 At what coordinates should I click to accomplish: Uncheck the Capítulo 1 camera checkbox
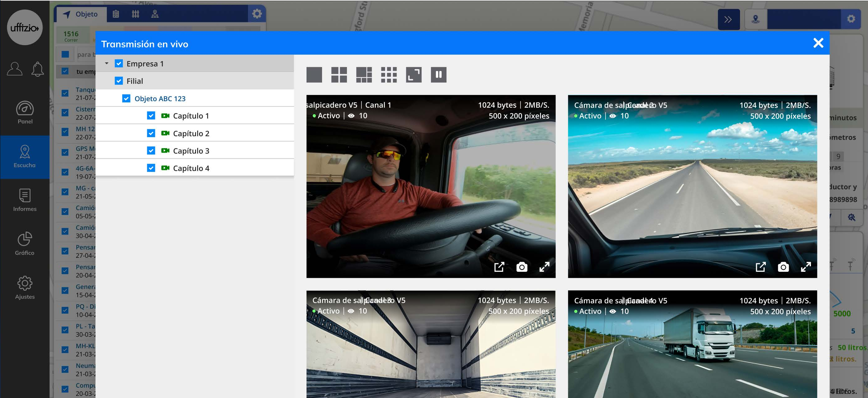click(x=151, y=116)
